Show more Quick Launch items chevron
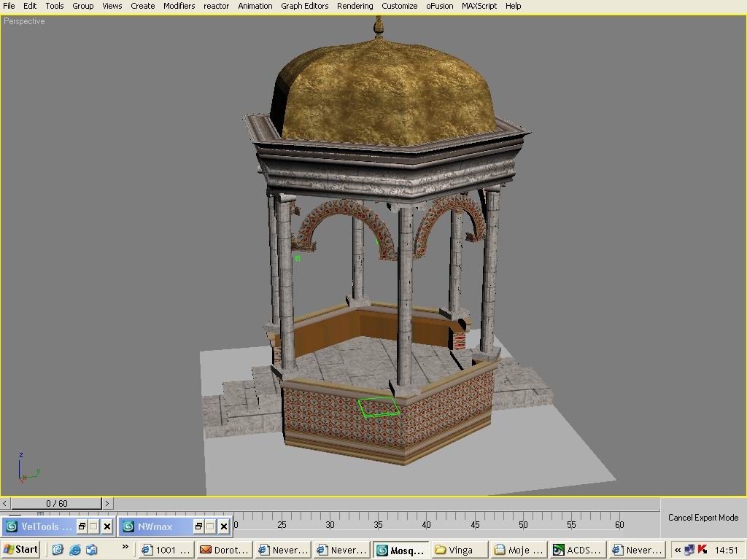 coord(125,546)
